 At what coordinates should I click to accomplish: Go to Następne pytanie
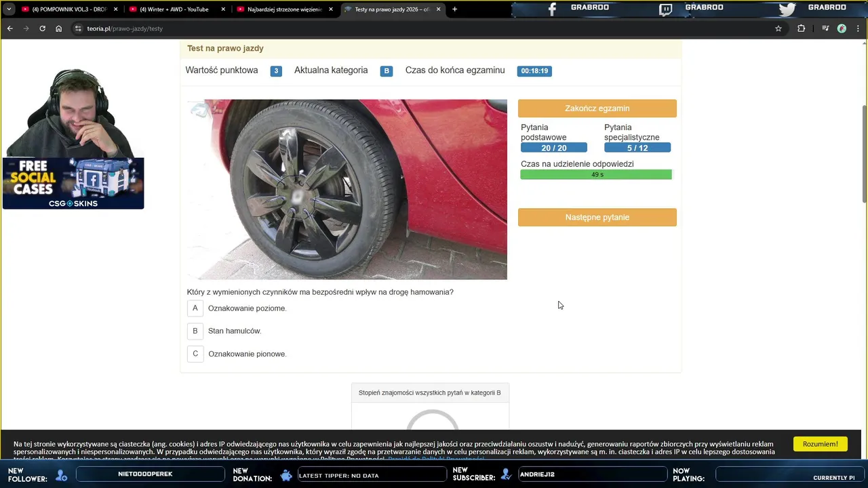tap(597, 217)
